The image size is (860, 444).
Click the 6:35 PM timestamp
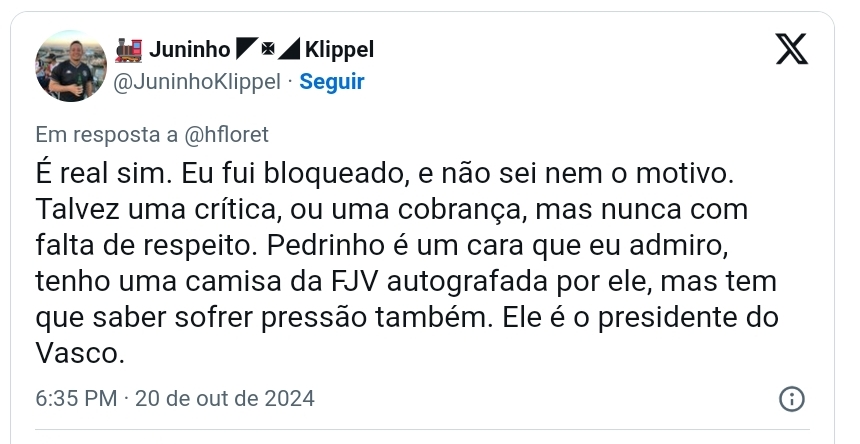click(x=76, y=398)
